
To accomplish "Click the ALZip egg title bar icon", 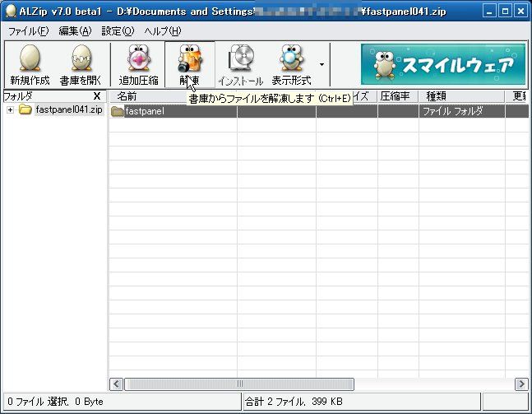I will [11, 11].
